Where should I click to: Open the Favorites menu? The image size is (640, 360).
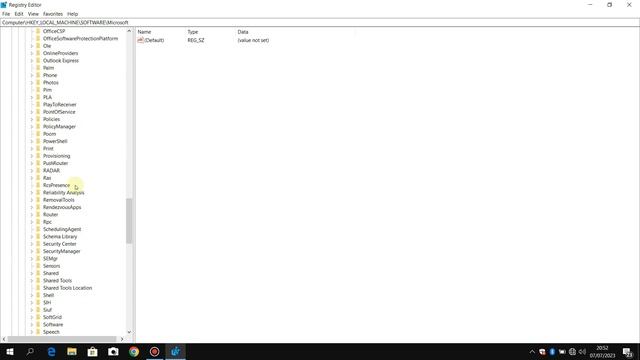(x=53, y=14)
